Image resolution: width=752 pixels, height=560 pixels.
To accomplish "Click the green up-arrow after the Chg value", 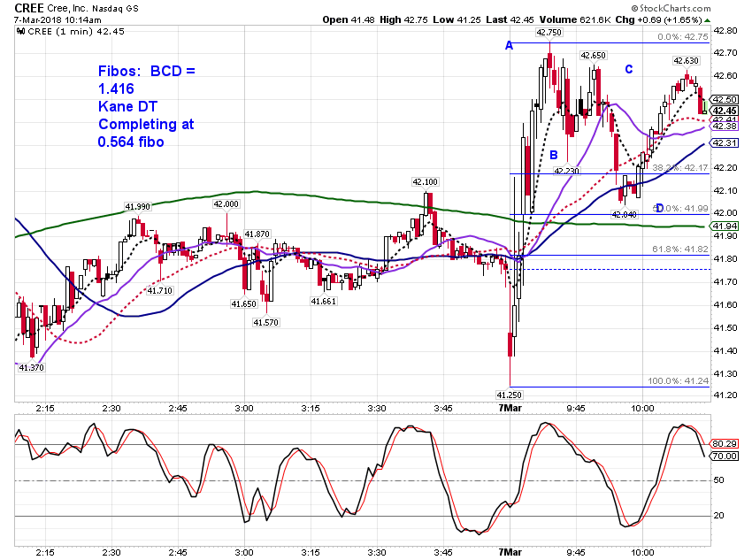I will pos(708,20).
